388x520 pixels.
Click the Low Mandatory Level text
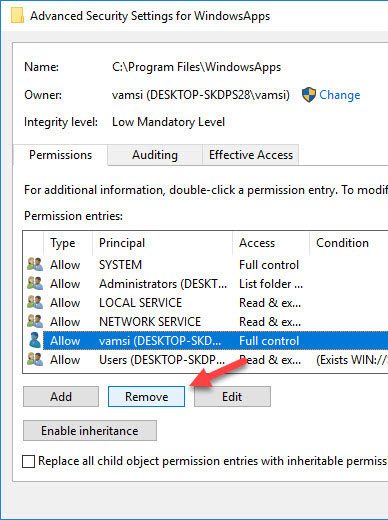pyautogui.click(x=168, y=122)
